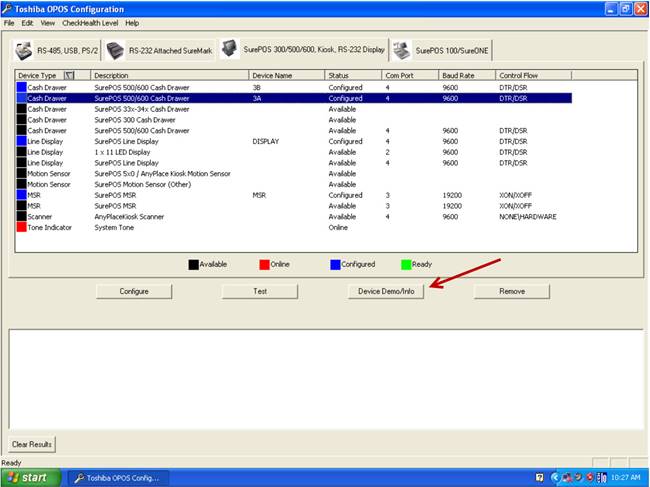Open the File menu

(10, 22)
